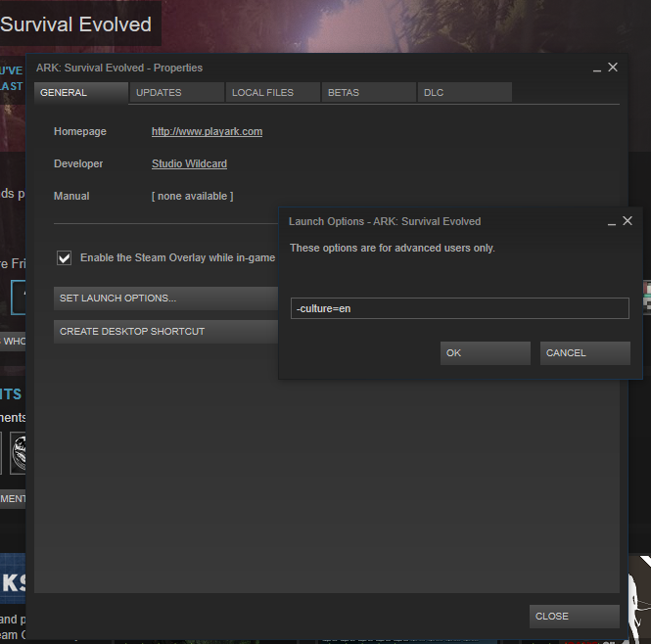Select the Betas tab
This screenshot has height=644, width=651.
tap(368, 93)
